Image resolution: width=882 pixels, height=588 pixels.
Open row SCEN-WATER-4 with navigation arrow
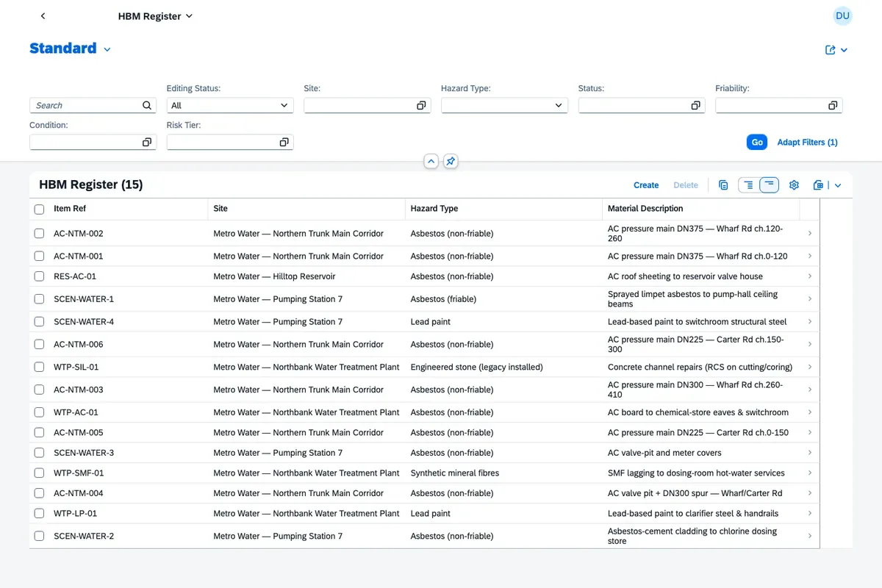pos(809,321)
